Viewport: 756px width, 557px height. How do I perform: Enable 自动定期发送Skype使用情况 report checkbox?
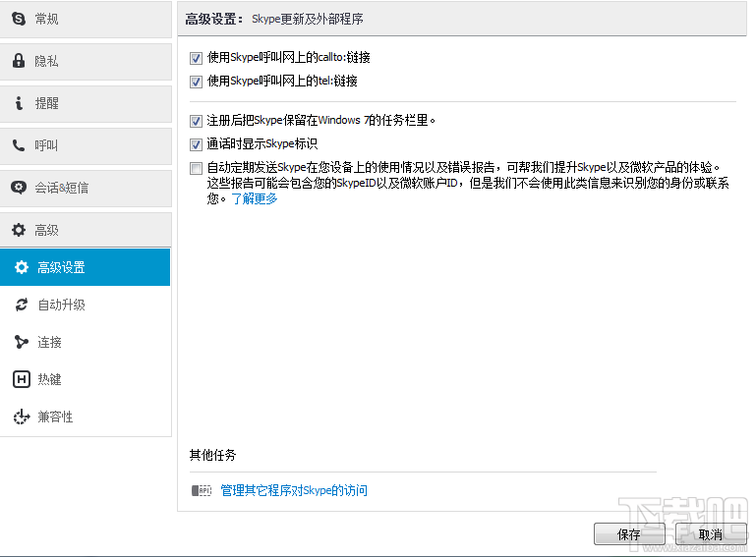coord(196,168)
